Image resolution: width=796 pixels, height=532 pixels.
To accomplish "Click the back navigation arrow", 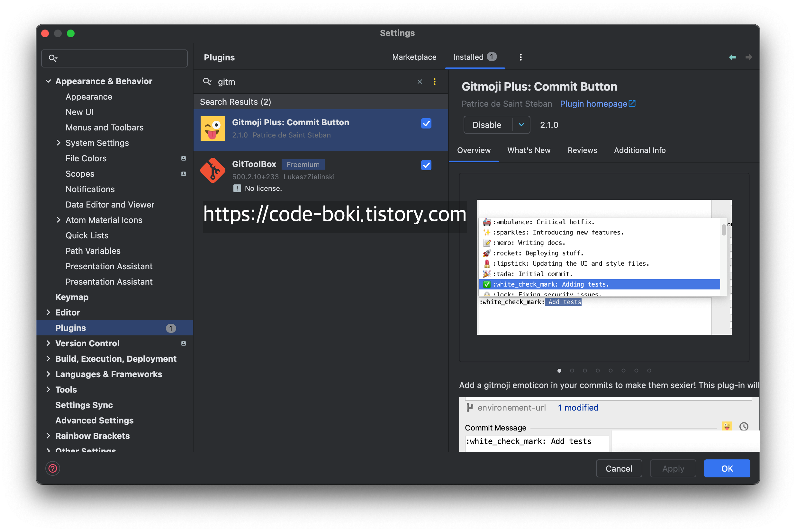I will pos(732,57).
